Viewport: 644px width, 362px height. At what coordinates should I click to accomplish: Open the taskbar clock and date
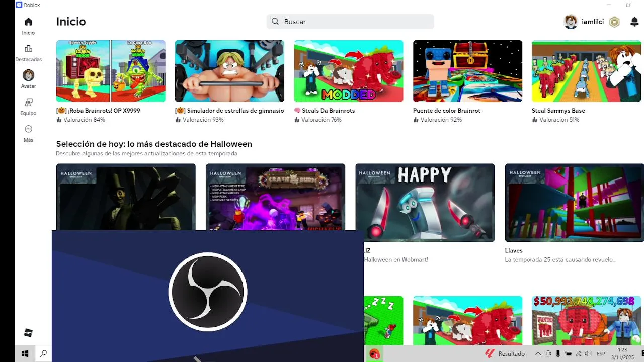pyautogui.click(x=622, y=354)
